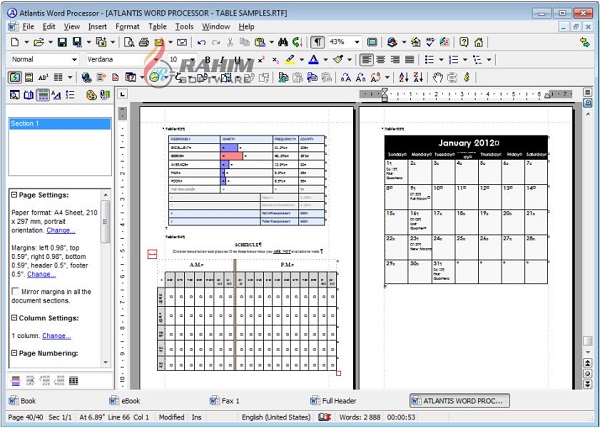Click the spell check ABC icon
Viewport: 600px width, 428px height.
point(430,42)
